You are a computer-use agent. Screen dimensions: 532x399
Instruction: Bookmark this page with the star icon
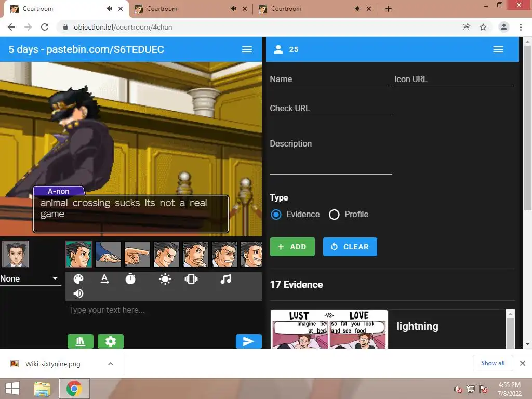[x=483, y=27]
